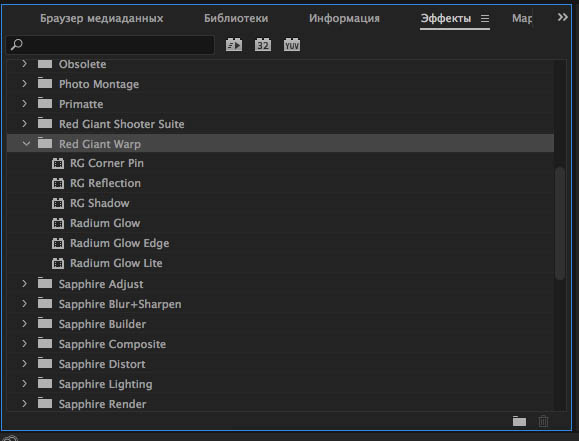The height and width of the screenshot is (441, 579).
Task: Toggle Accelerated Effects filter icon
Action: point(234,45)
